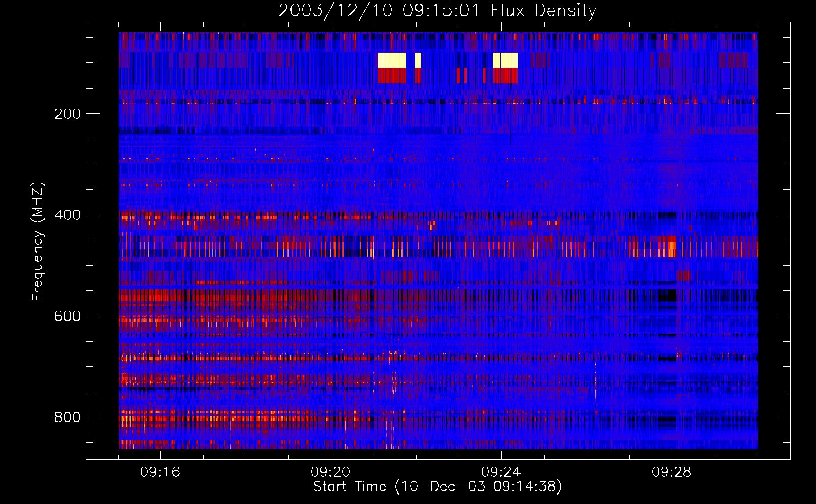Click the 600 frequency tick label
Image resolution: width=816 pixels, height=504 pixels.
coord(68,316)
